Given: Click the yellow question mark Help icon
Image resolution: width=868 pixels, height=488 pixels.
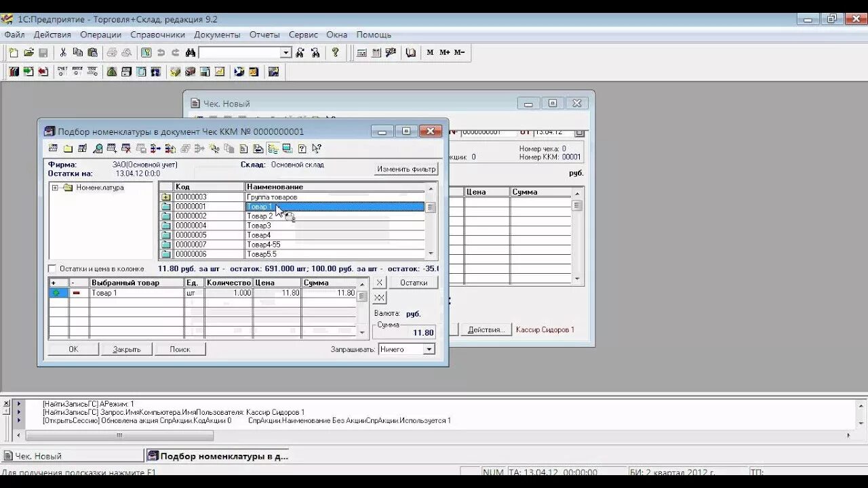Looking at the screenshot, I should pyautogui.click(x=335, y=53).
